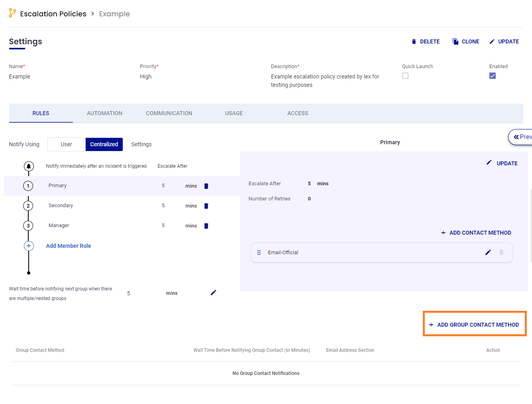Remove Manager role using trash icon
Viewport: 532px width, 404px height.
pos(206,226)
